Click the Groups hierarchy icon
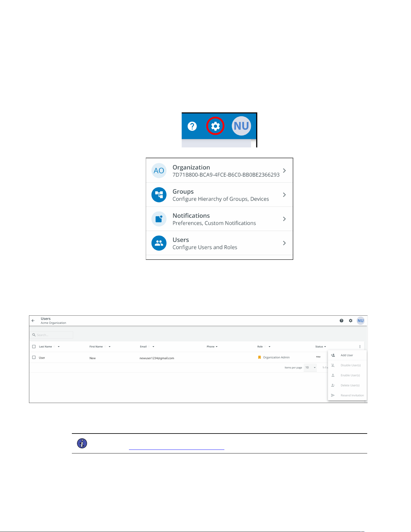The width and height of the screenshot is (411, 532). pos(159,195)
